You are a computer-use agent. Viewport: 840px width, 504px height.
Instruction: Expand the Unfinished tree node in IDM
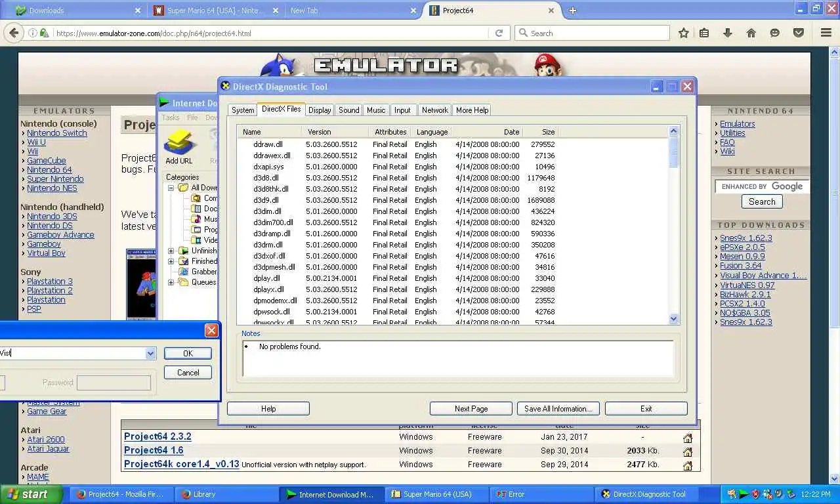[x=171, y=251]
